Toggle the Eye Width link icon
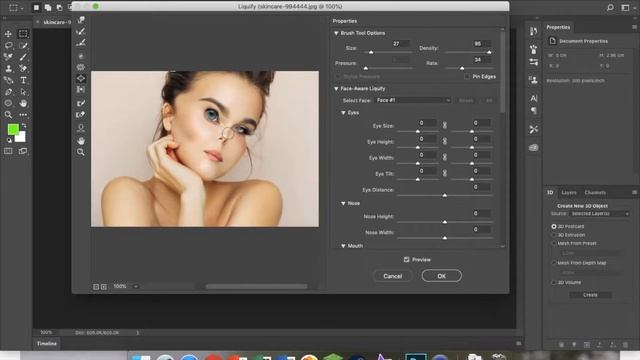 [445, 157]
